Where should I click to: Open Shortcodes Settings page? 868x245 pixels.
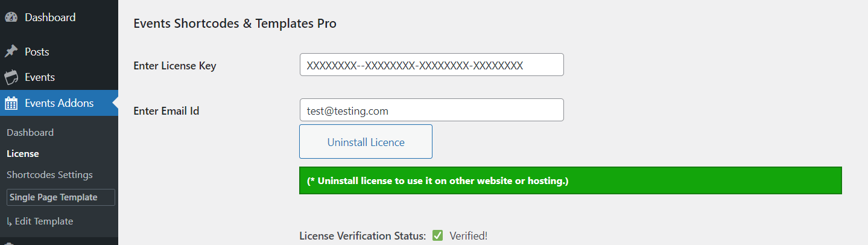(49, 174)
